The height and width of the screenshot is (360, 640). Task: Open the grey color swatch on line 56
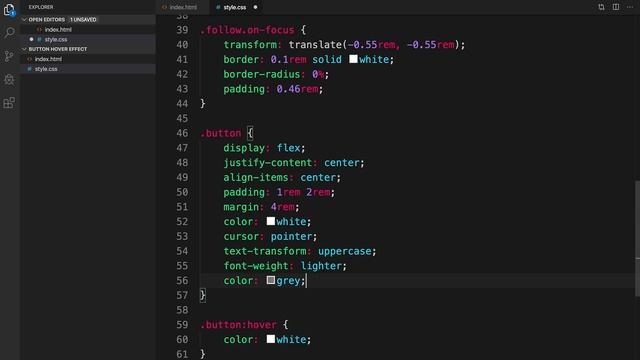point(271,280)
